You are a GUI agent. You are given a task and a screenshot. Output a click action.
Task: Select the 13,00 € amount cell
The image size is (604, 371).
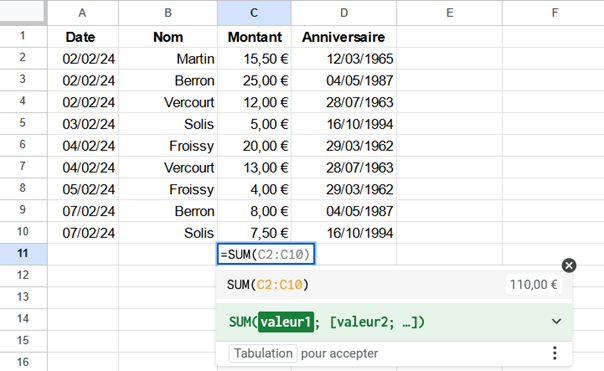coord(254,168)
